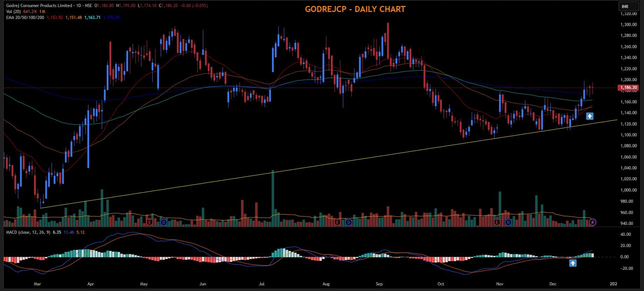
Task: Select the earnings E marker near November
Action: 497,222
